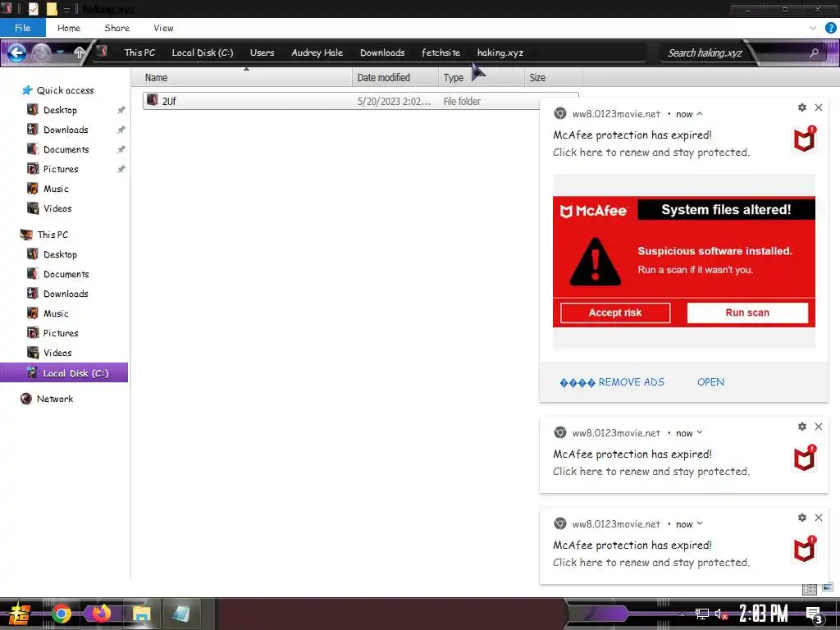
Task: Click Audrey Hale breadcrumb
Action: pyautogui.click(x=317, y=52)
